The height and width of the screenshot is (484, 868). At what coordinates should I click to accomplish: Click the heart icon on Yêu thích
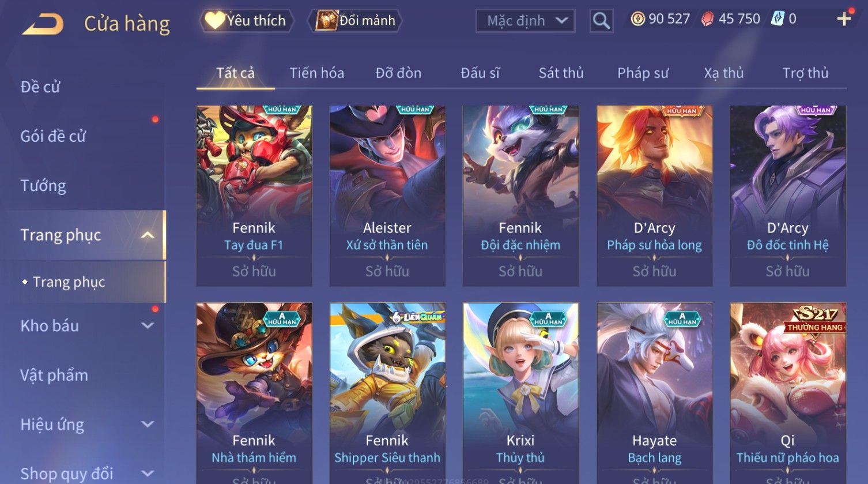click(x=215, y=20)
